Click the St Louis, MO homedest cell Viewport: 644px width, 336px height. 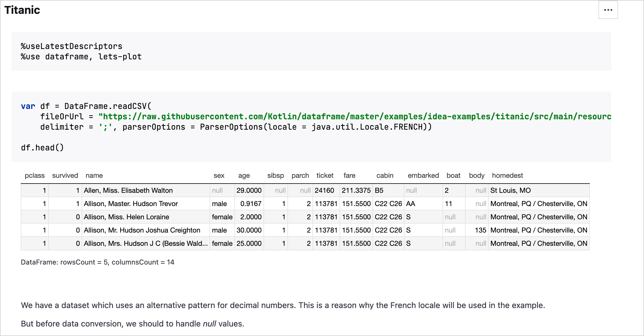click(x=510, y=190)
